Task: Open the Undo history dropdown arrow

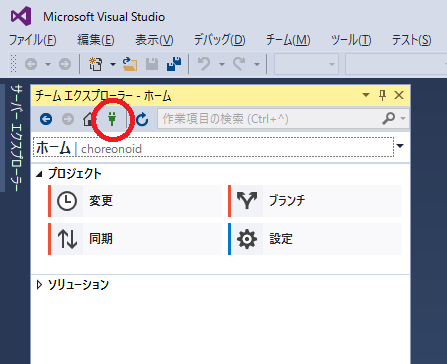Action: pos(222,64)
